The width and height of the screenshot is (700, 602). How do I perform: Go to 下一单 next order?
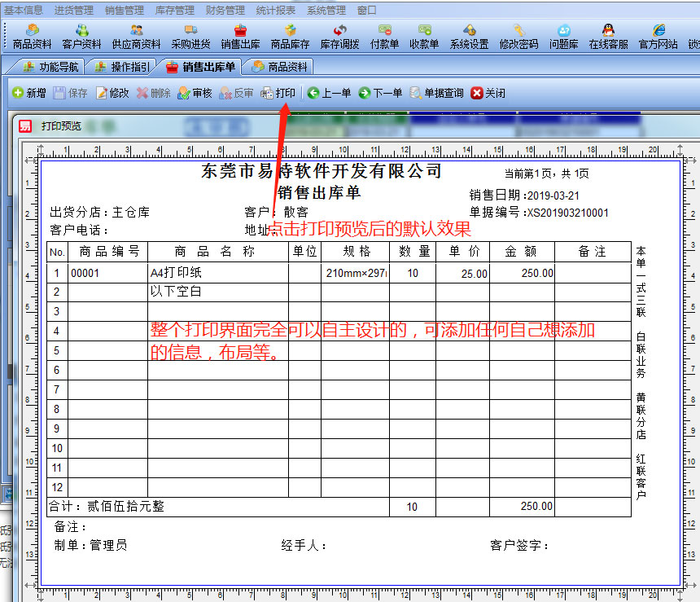[381, 94]
